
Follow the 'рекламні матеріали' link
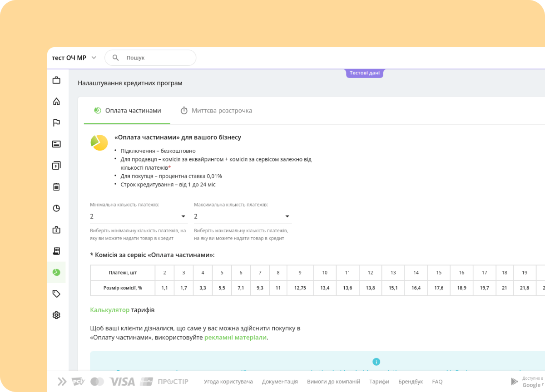tap(235, 338)
